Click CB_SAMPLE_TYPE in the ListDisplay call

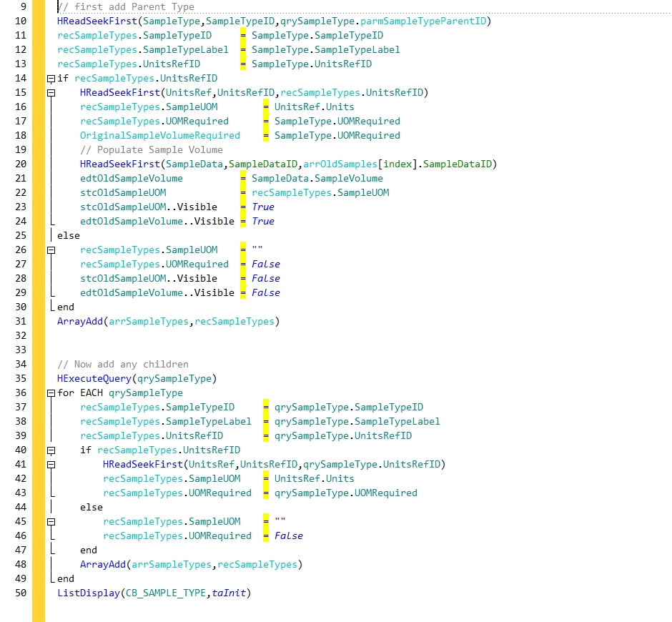pyautogui.click(x=165, y=593)
